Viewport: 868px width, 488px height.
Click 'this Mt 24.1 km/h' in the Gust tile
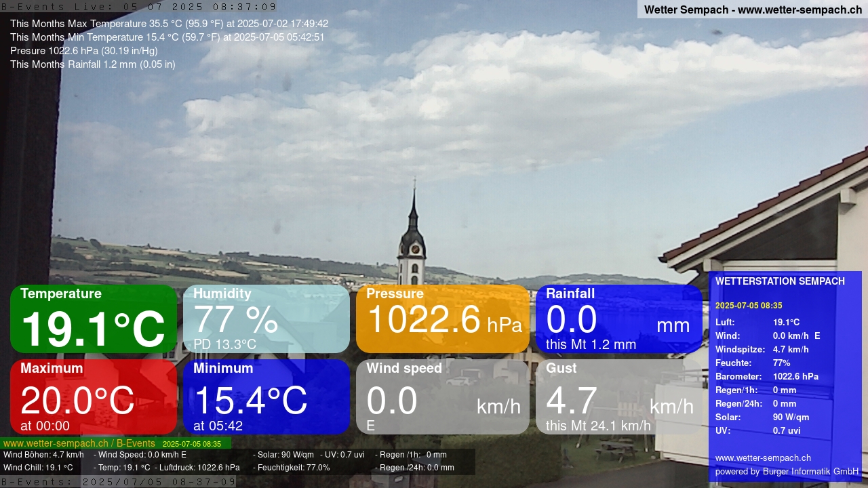point(598,426)
